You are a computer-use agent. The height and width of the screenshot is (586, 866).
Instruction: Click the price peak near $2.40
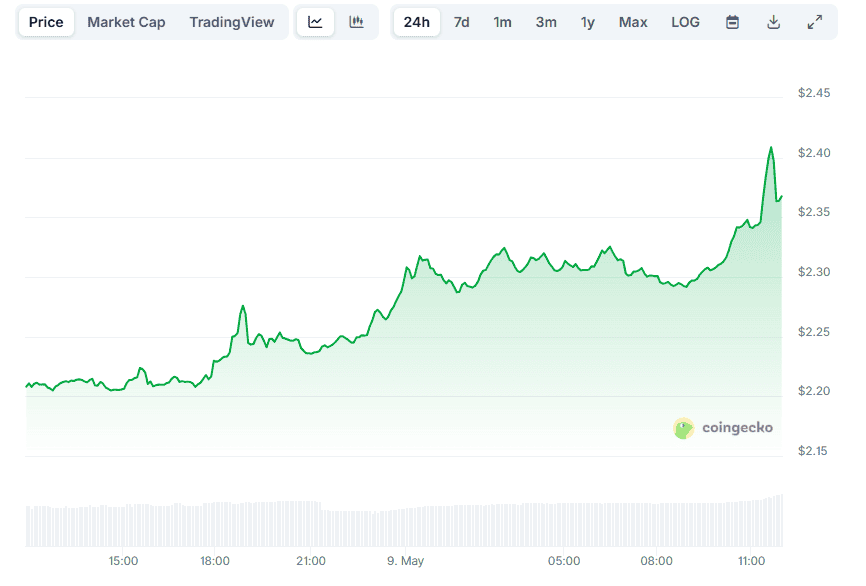[x=771, y=148]
